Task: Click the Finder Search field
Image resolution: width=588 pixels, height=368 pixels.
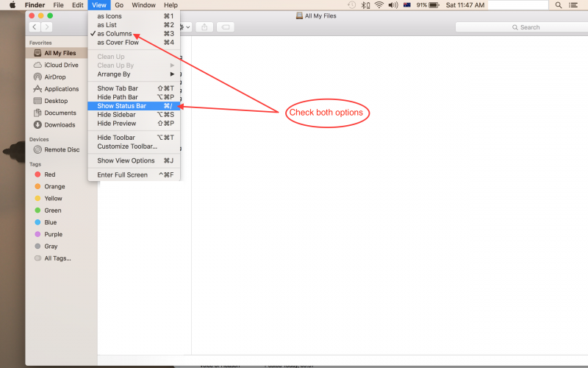Action: (522, 27)
